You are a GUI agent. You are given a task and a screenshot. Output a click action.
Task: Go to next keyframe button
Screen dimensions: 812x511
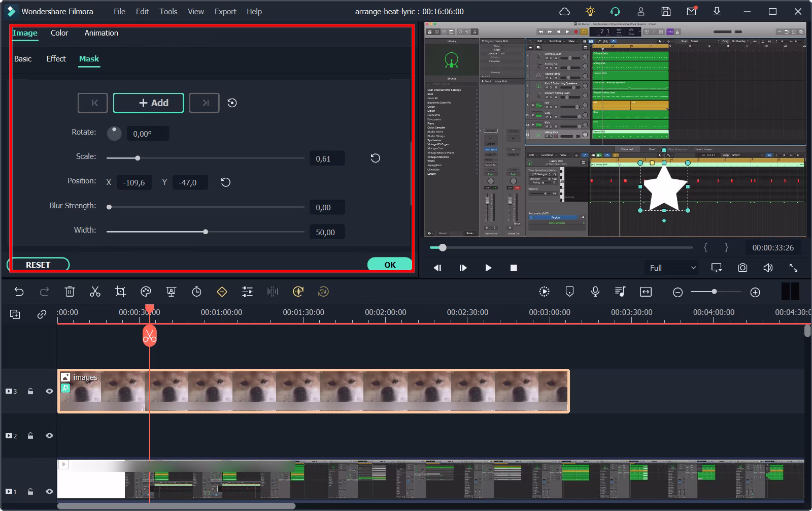tap(204, 103)
